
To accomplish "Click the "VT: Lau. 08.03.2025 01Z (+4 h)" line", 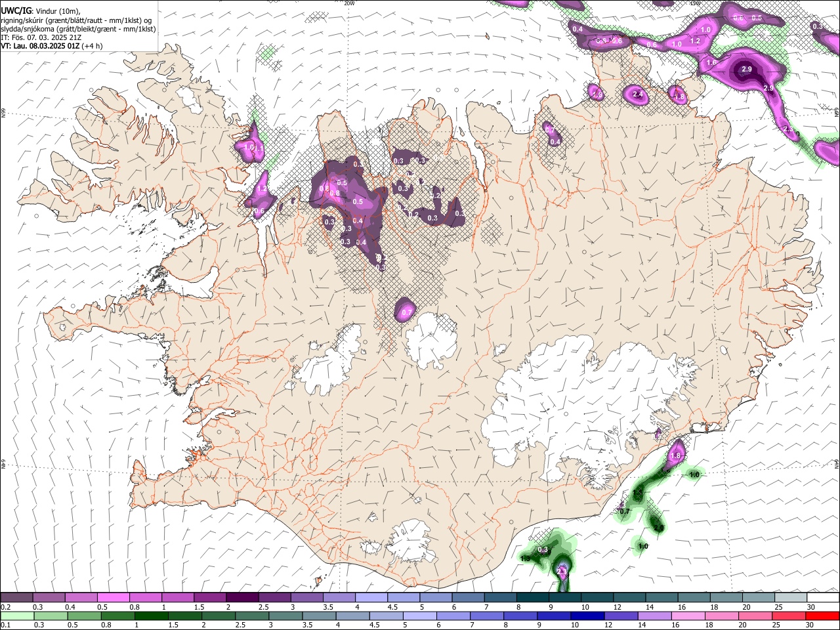I will tap(51, 46).
